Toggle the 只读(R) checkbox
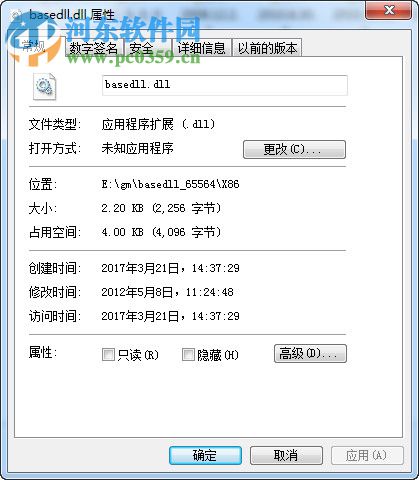The width and height of the screenshot is (419, 480). [108, 355]
